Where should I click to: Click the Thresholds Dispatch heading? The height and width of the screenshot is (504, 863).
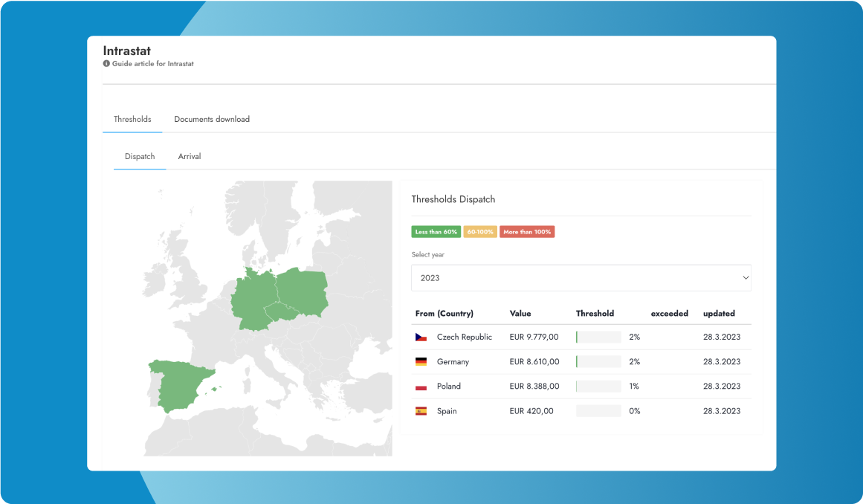(453, 200)
